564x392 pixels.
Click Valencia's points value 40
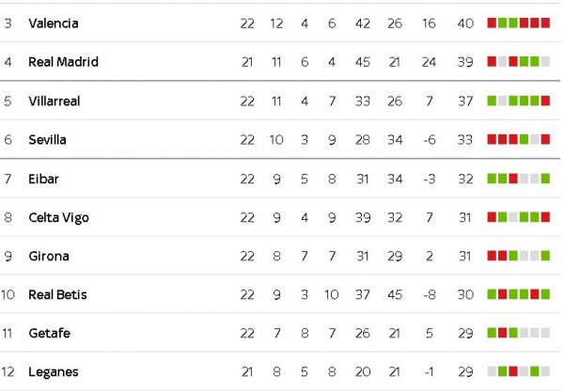465,24
